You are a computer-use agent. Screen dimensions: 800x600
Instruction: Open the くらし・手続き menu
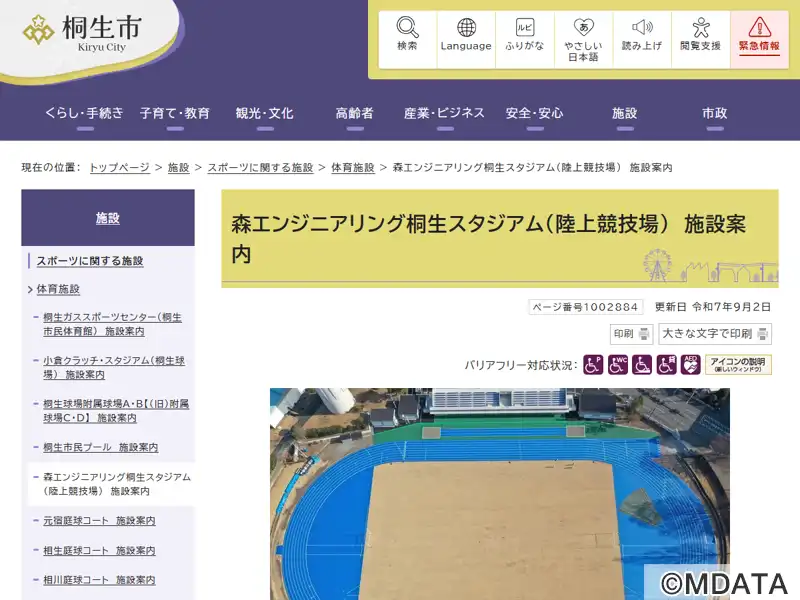(x=84, y=113)
